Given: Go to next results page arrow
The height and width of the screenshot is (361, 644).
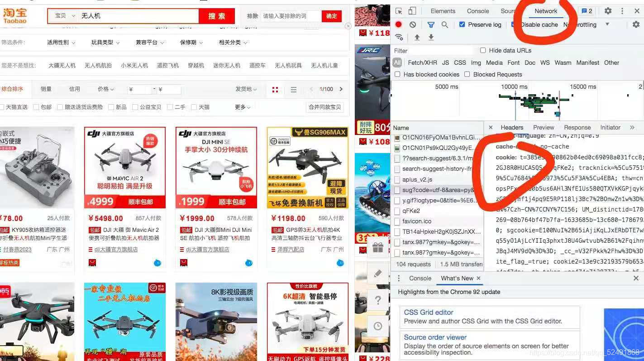Looking at the screenshot, I should click(x=341, y=89).
